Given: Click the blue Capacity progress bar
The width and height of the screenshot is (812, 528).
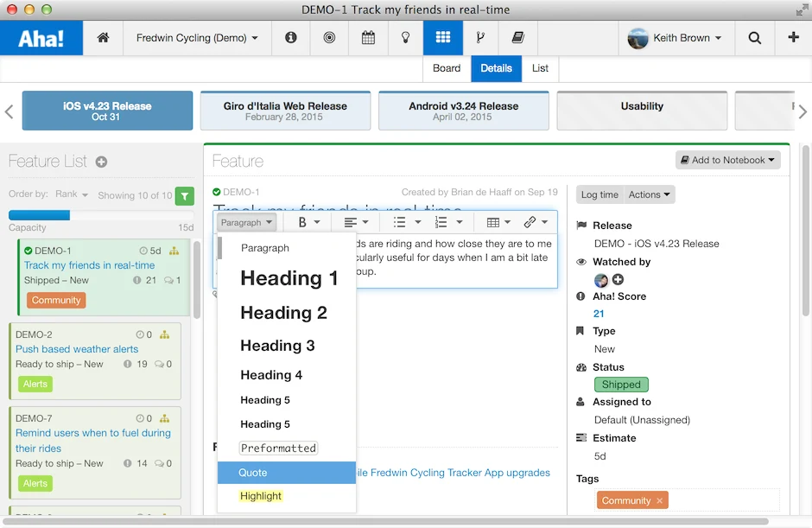Looking at the screenshot, I should tap(40, 215).
